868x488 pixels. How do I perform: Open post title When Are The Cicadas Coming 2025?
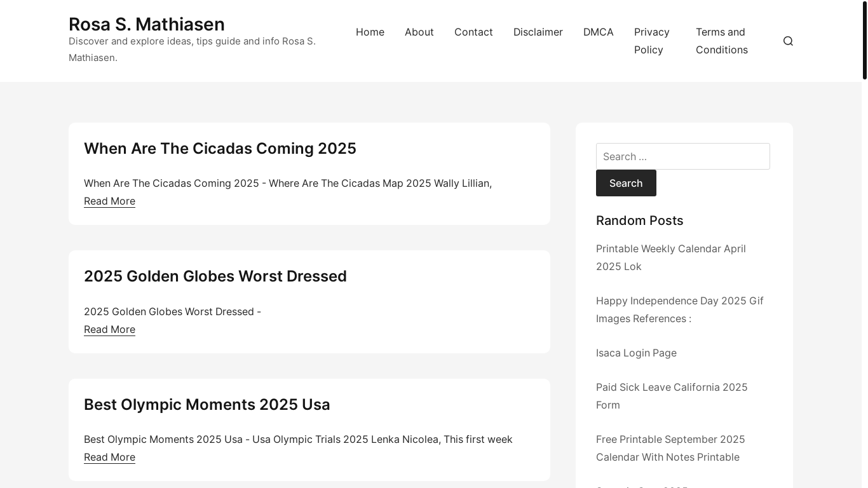click(x=220, y=148)
